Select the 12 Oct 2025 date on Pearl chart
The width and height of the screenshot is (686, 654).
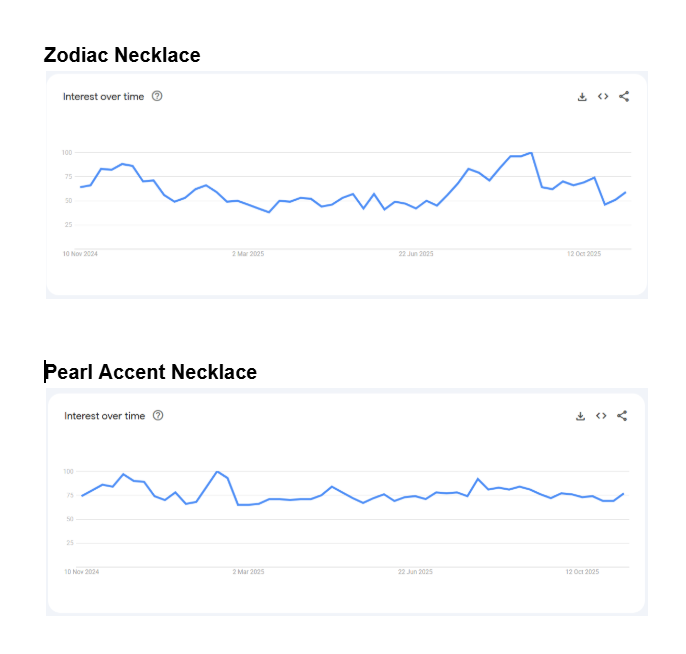582,572
